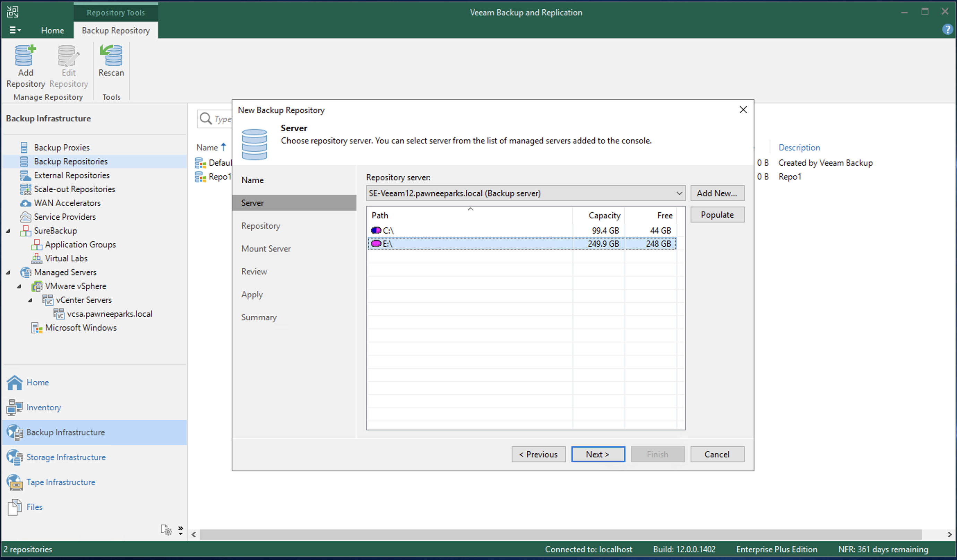The image size is (957, 560).
Task: Click the navigation pane options gear icon
Action: pos(166,530)
